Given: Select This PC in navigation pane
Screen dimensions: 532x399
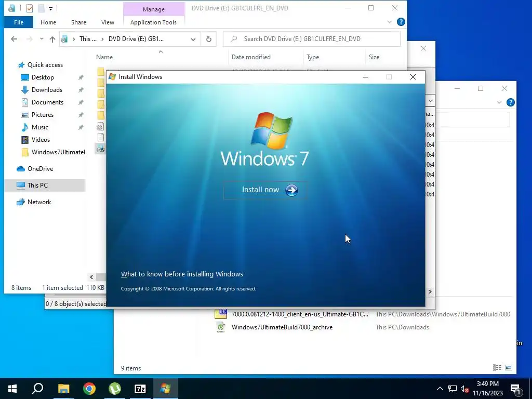Looking at the screenshot, I should tap(37, 185).
